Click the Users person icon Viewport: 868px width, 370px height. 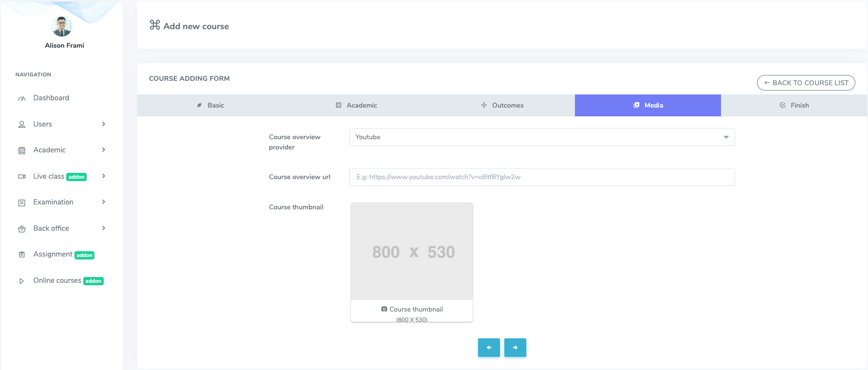tap(21, 125)
